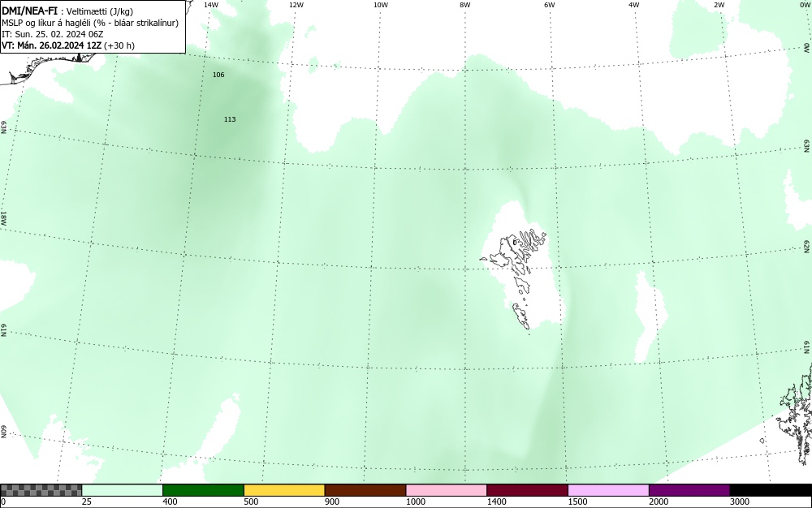Click the legend value 1000
This screenshot has width=812, height=508.
[415, 502]
